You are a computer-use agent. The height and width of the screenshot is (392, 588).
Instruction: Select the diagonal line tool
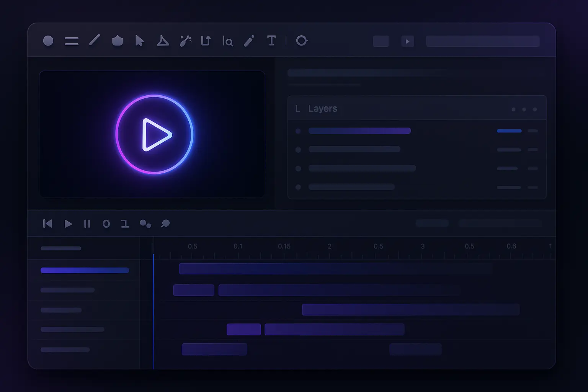pos(95,40)
